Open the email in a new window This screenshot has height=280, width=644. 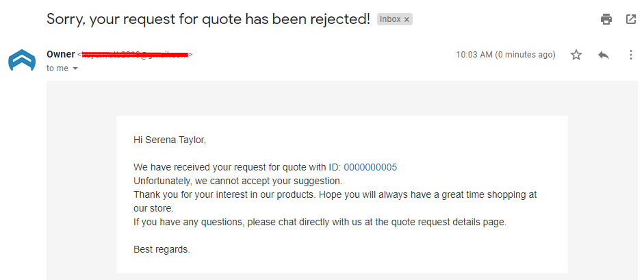click(631, 19)
